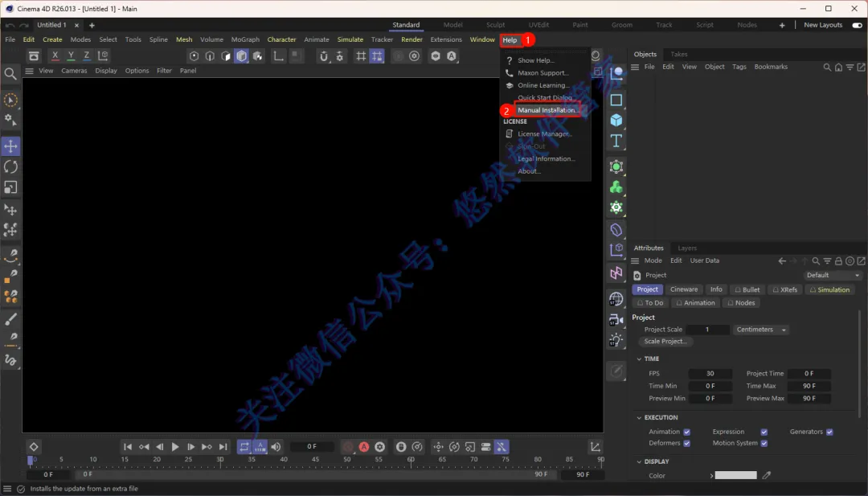This screenshot has width=868, height=496.
Task: Open viewport hamburger menu icon
Action: (30, 71)
